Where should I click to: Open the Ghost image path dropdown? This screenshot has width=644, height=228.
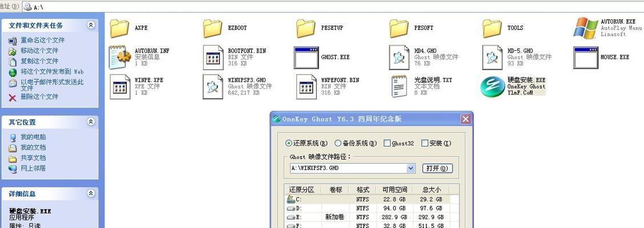[x=410, y=168]
